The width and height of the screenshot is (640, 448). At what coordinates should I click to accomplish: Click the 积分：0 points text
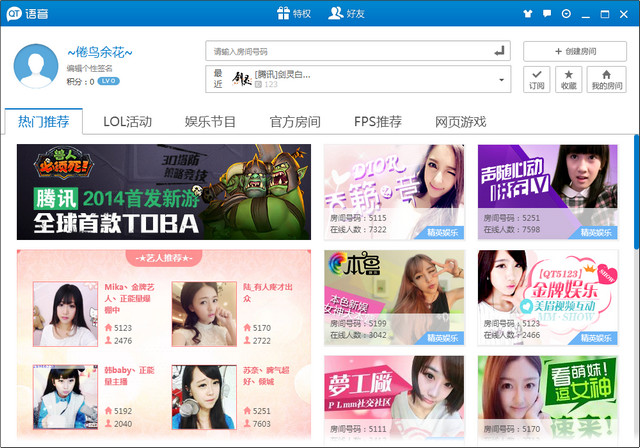tap(80, 82)
